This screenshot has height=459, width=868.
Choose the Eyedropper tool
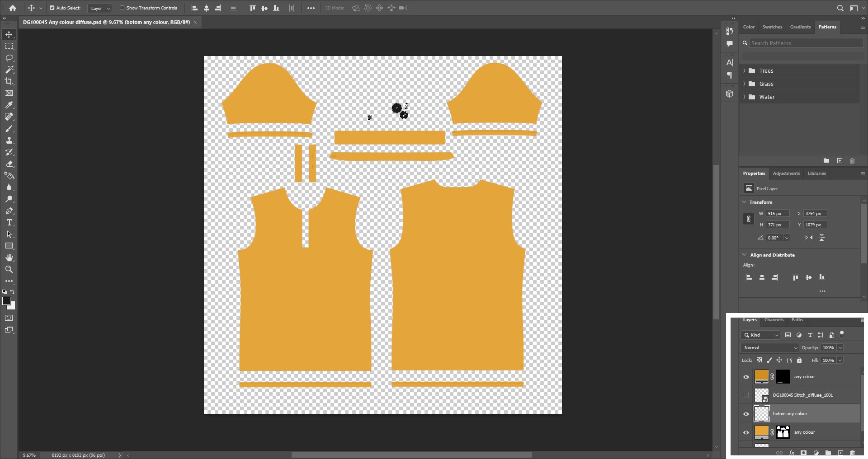point(9,105)
